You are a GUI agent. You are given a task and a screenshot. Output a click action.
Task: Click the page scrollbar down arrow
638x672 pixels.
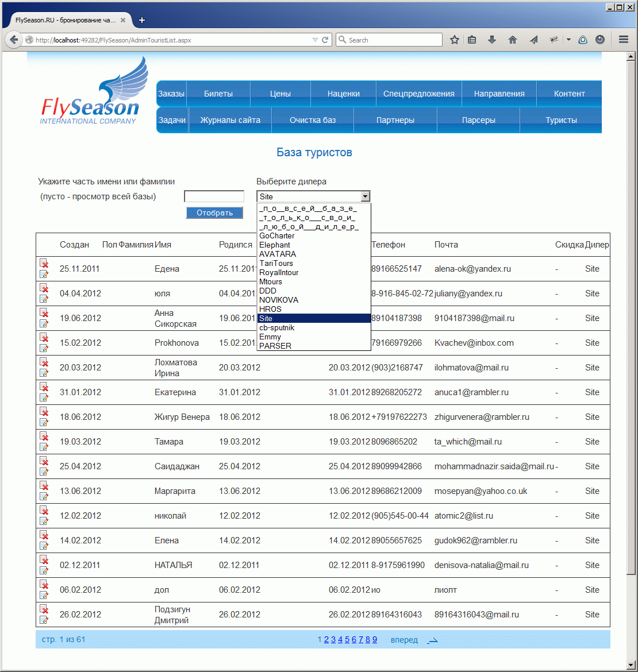631,665
